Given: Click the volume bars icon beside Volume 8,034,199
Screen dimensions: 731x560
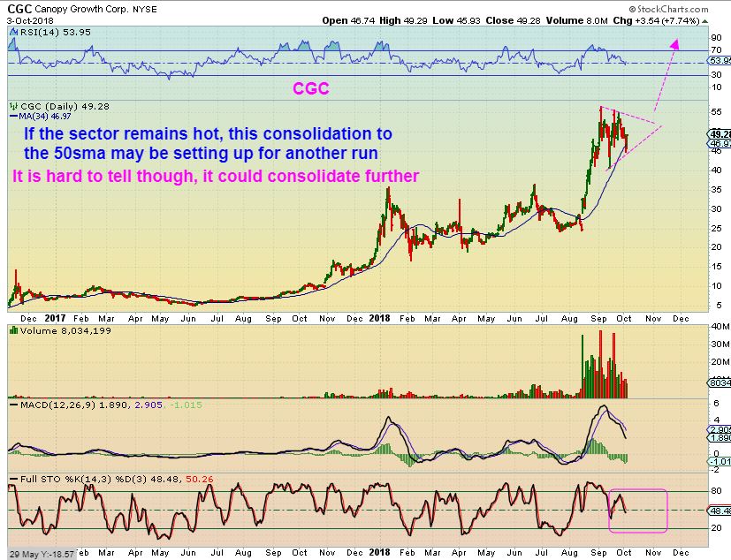Looking at the screenshot, I should pyautogui.click(x=13, y=330).
